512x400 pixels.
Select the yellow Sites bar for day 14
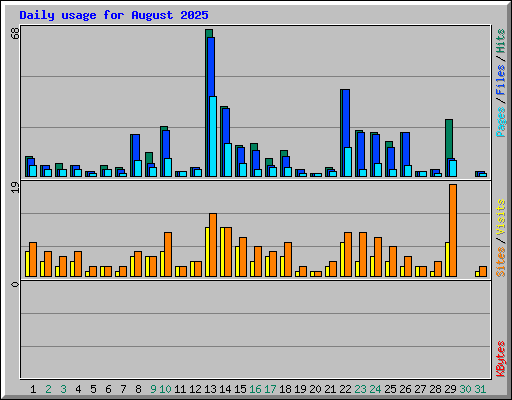(x=223, y=252)
